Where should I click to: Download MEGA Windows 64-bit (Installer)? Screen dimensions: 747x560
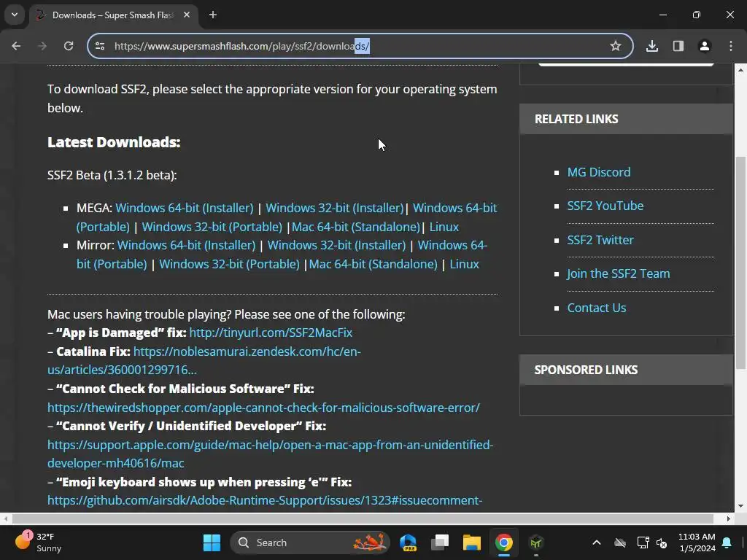(185, 208)
